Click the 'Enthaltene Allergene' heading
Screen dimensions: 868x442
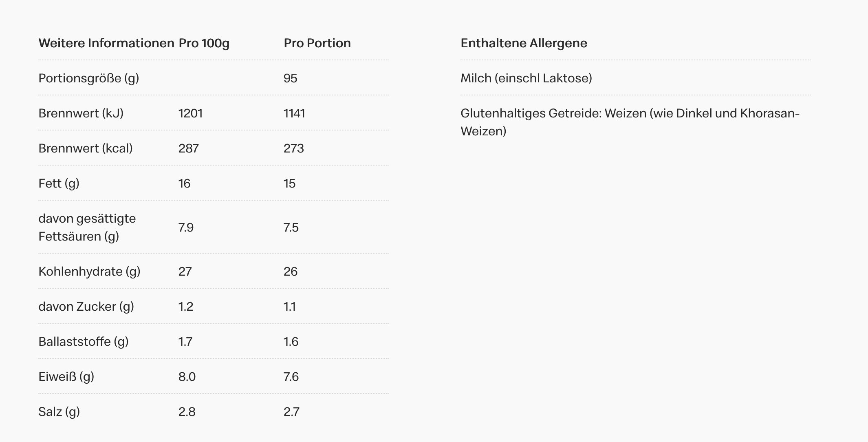click(524, 43)
